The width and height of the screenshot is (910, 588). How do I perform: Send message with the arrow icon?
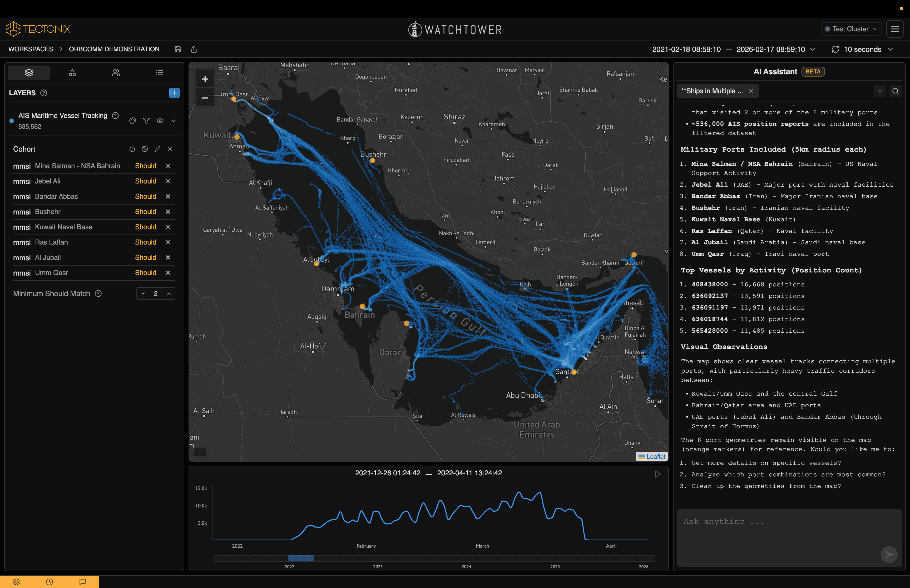[x=889, y=554]
